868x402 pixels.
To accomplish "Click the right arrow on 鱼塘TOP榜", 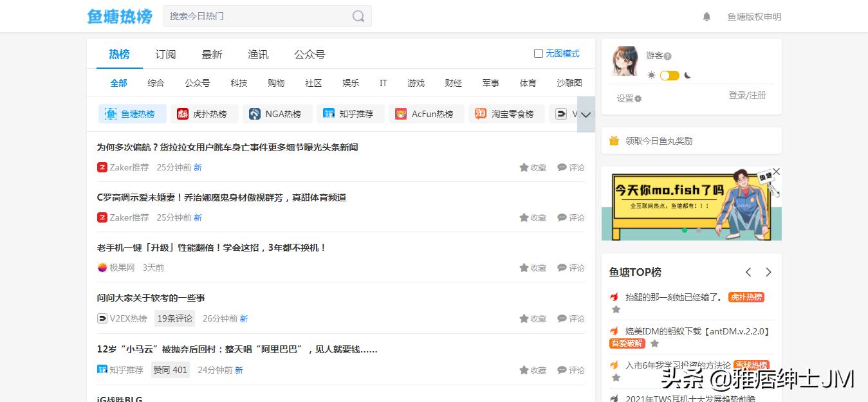I will (x=768, y=272).
